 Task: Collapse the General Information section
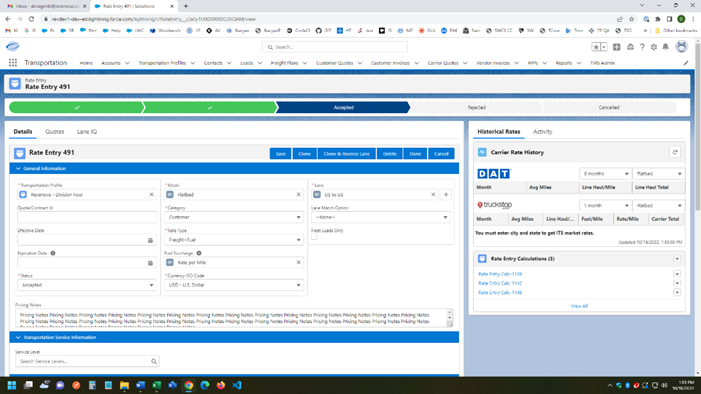[18, 169]
